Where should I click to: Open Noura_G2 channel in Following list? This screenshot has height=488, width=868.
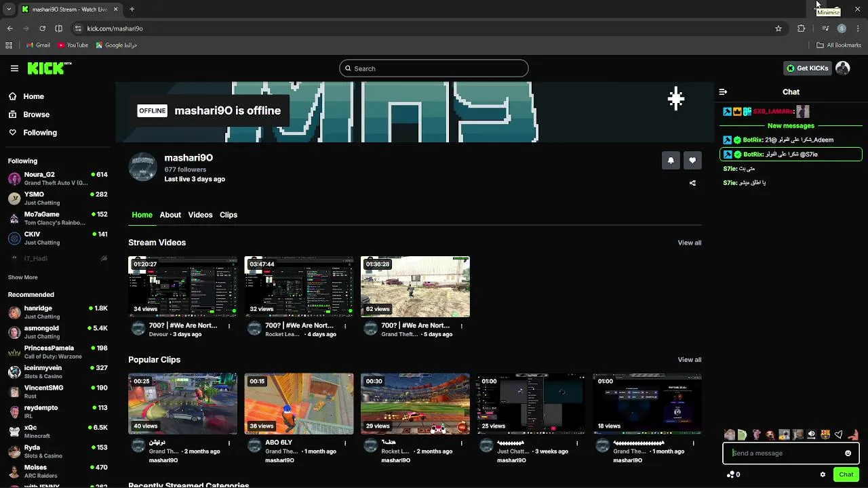pos(58,178)
